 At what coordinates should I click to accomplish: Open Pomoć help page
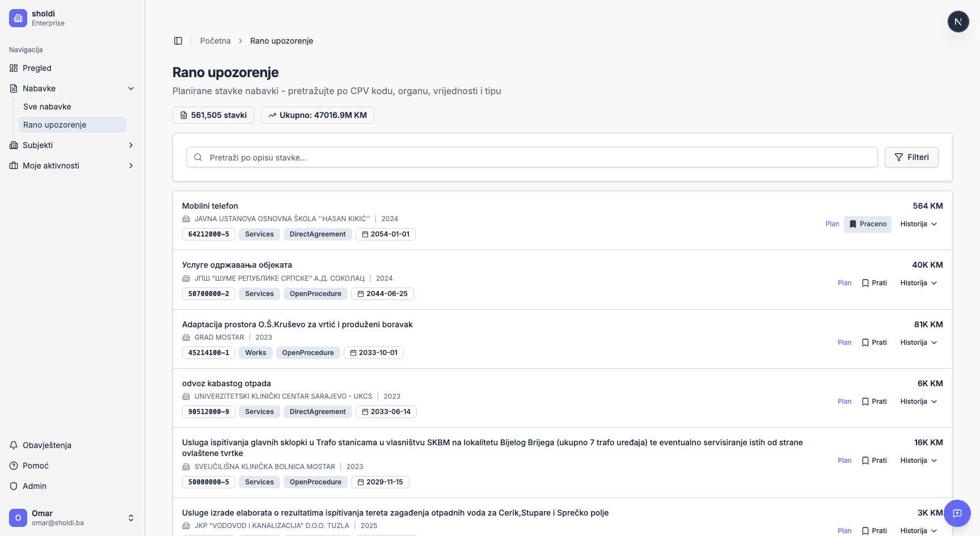point(35,466)
